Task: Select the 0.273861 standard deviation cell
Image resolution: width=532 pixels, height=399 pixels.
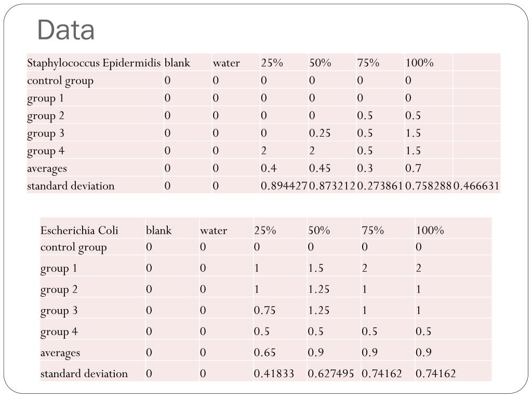Action: [380, 186]
